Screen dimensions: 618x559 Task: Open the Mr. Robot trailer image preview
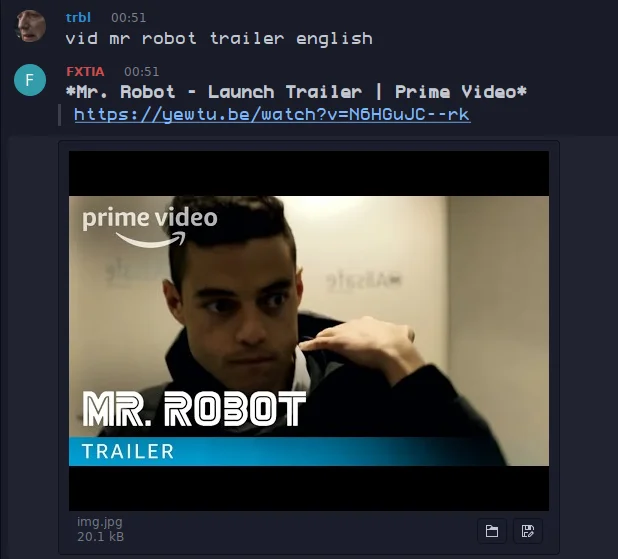coord(309,331)
